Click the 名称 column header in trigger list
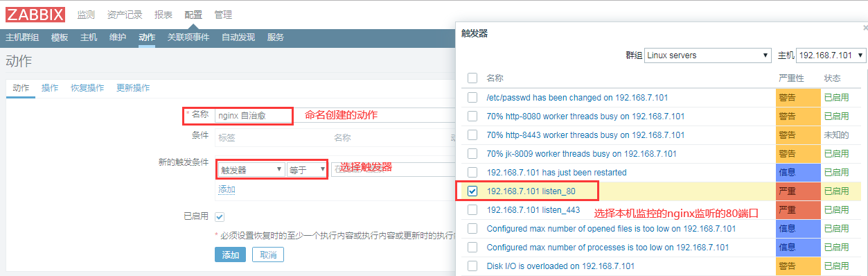 pos(495,78)
